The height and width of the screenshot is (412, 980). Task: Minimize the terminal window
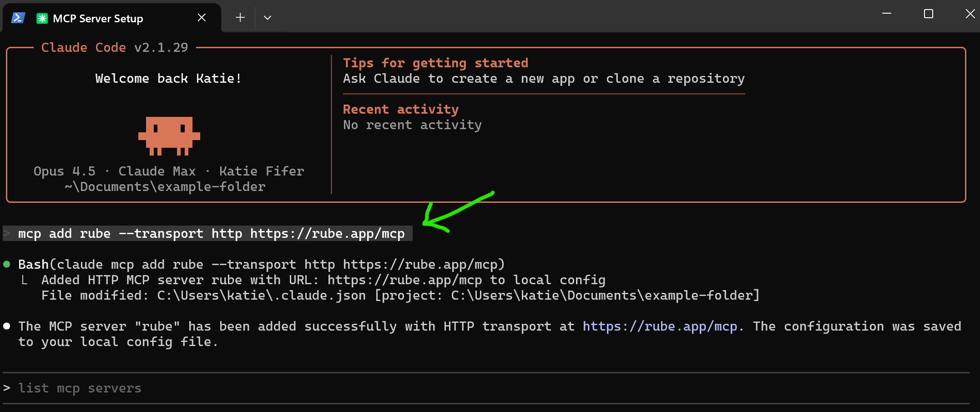(x=886, y=14)
